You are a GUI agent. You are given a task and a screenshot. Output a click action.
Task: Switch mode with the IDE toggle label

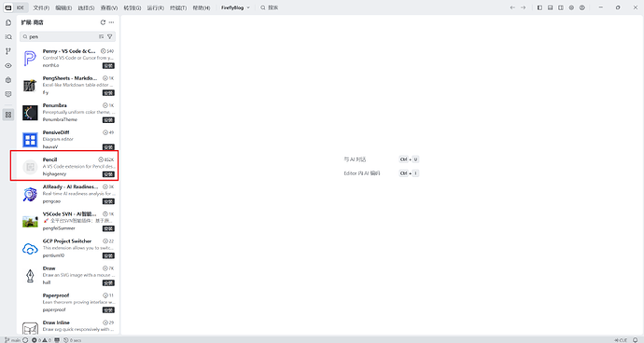point(21,7)
